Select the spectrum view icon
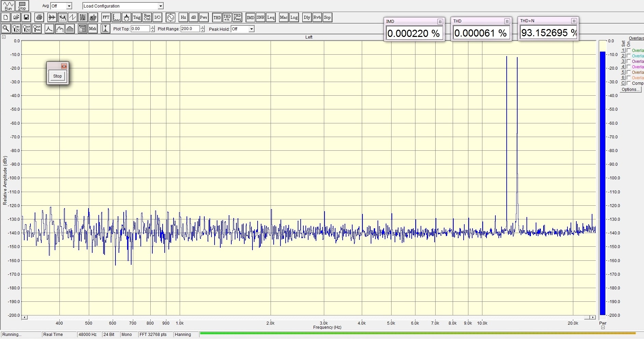The image size is (644, 339). (62, 17)
